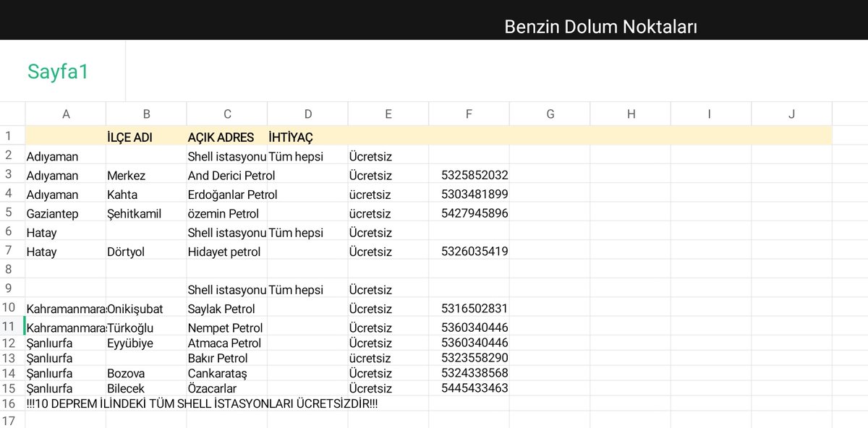Select column G header
The width and height of the screenshot is (868, 428).
tap(550, 114)
